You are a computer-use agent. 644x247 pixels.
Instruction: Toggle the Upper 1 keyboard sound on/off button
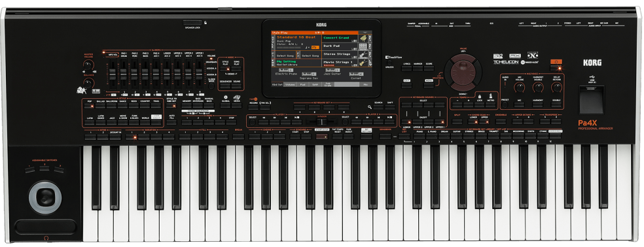pos(439,122)
